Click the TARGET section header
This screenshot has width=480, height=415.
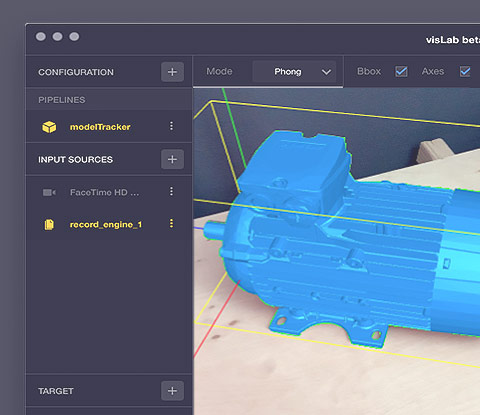56,391
